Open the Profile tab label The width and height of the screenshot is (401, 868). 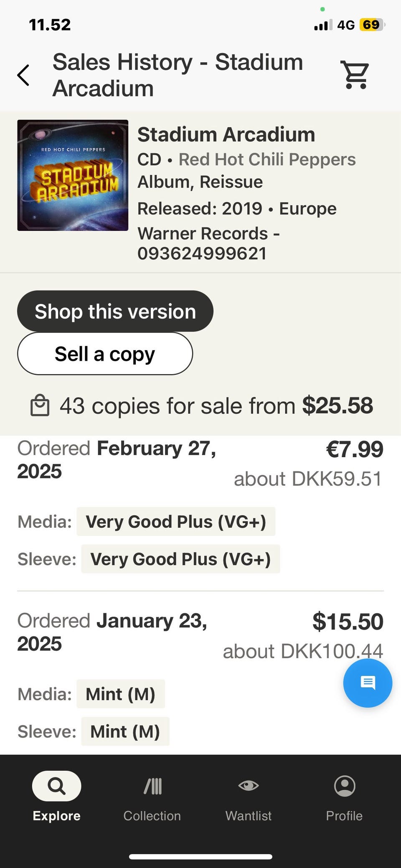coord(344,816)
